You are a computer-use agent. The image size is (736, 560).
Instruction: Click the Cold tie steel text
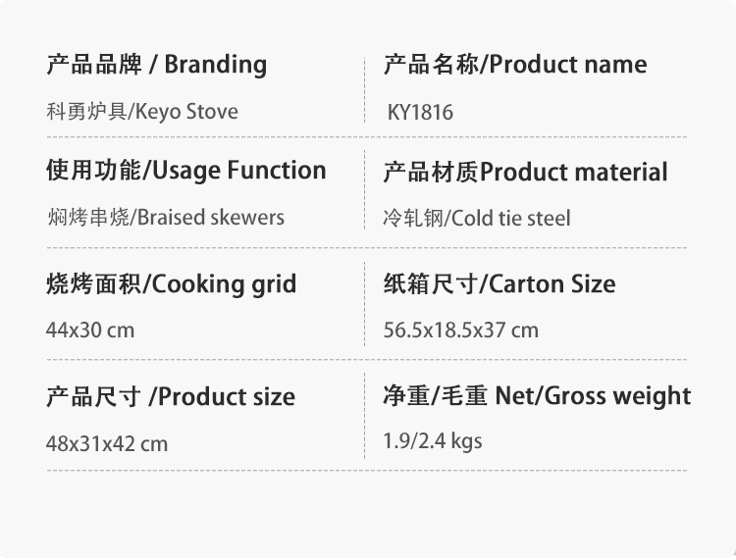point(510,219)
